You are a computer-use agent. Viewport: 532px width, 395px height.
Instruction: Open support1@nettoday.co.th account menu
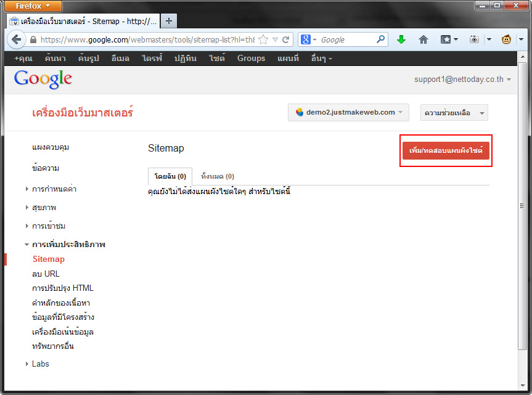coord(462,79)
